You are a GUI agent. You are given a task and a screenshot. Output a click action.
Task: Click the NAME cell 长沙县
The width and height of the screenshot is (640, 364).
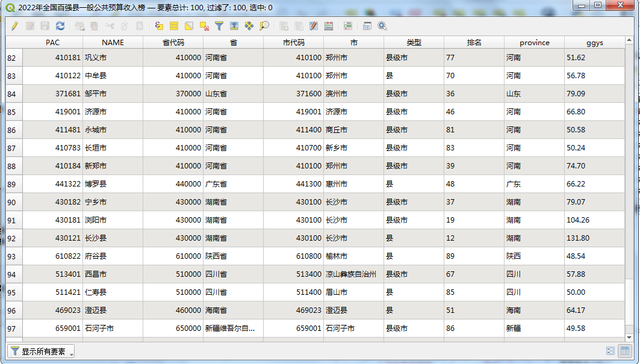tap(113, 238)
